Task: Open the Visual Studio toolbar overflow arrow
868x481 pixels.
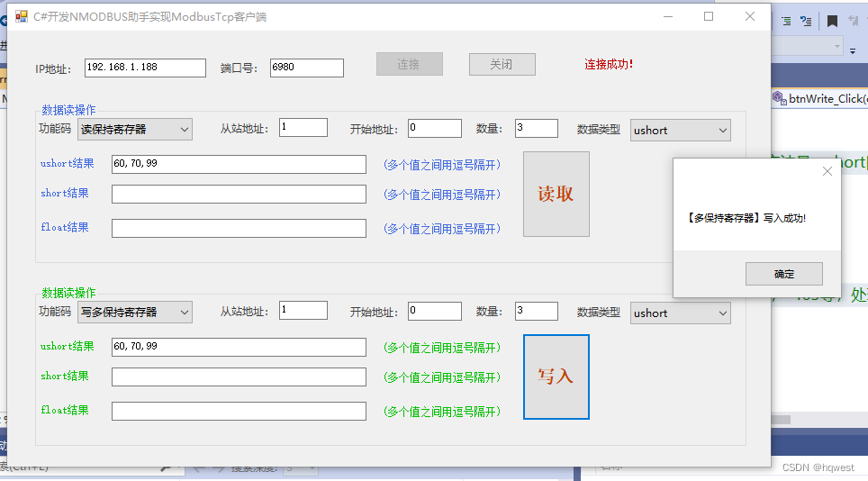Action: [853, 51]
